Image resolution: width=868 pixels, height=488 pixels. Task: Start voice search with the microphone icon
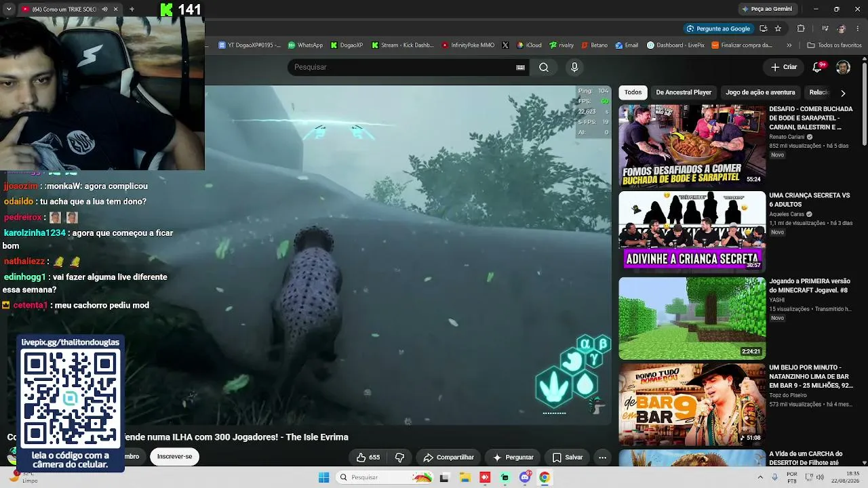click(574, 67)
